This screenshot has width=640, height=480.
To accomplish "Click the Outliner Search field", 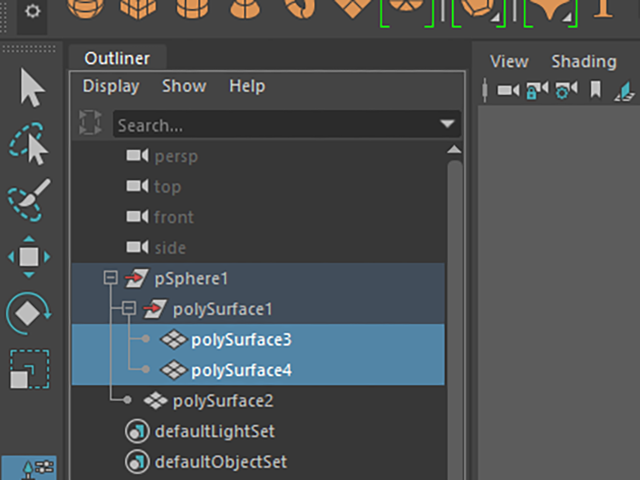I will pyautogui.click(x=287, y=124).
